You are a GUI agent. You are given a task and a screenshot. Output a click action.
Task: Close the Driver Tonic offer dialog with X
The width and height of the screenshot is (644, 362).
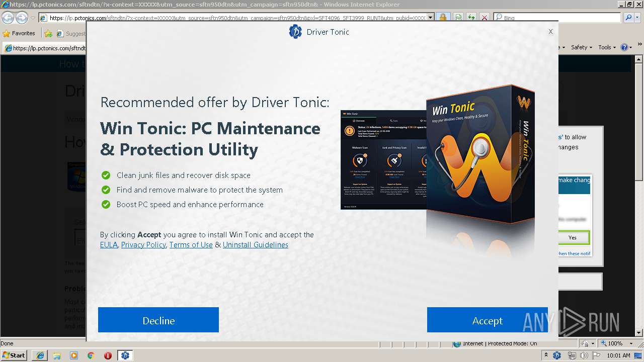(x=550, y=31)
